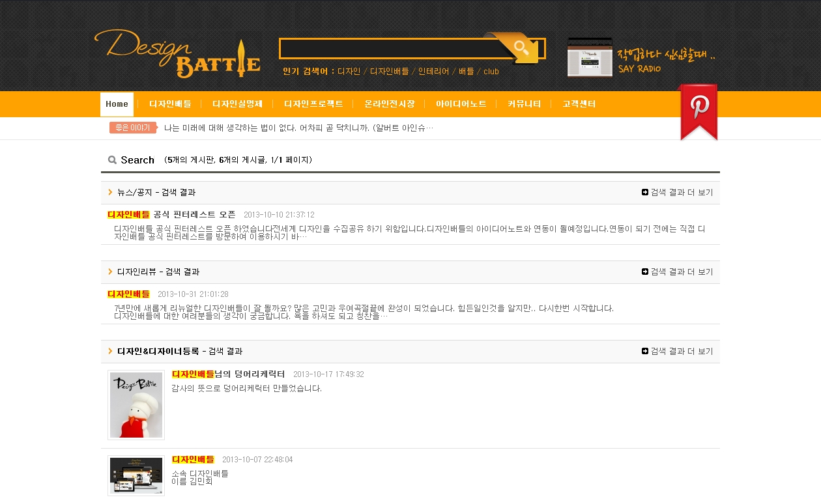Open the 아이디어노트 menu item
Viewport: 821px width, 504px height.
point(461,104)
